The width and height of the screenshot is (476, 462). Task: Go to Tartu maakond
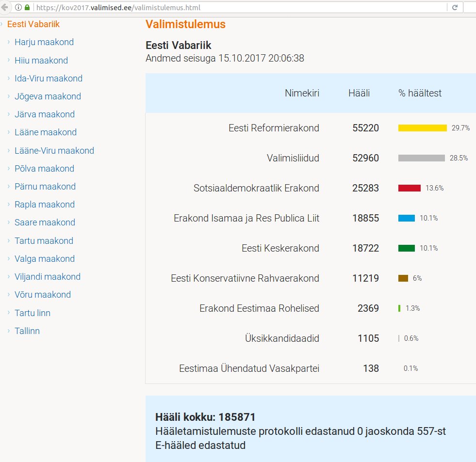pyautogui.click(x=44, y=241)
